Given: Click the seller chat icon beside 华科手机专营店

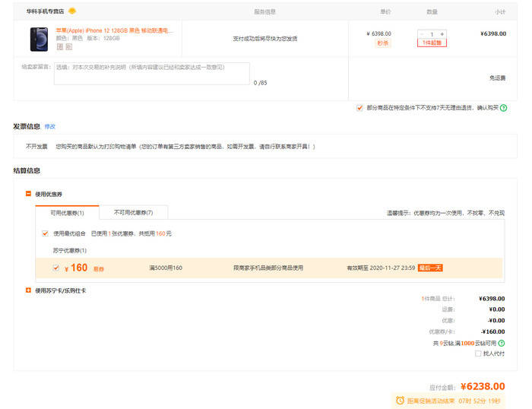Looking at the screenshot, I should click(x=72, y=11).
